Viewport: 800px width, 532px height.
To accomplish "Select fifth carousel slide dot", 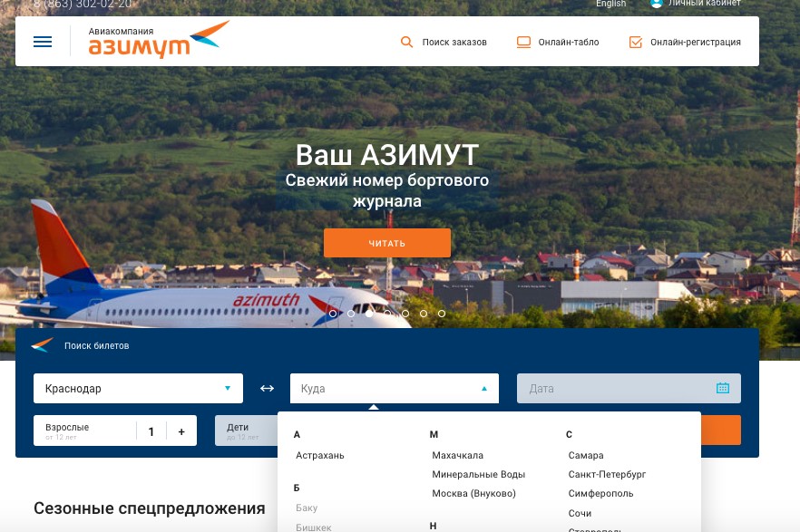I will pos(405,314).
